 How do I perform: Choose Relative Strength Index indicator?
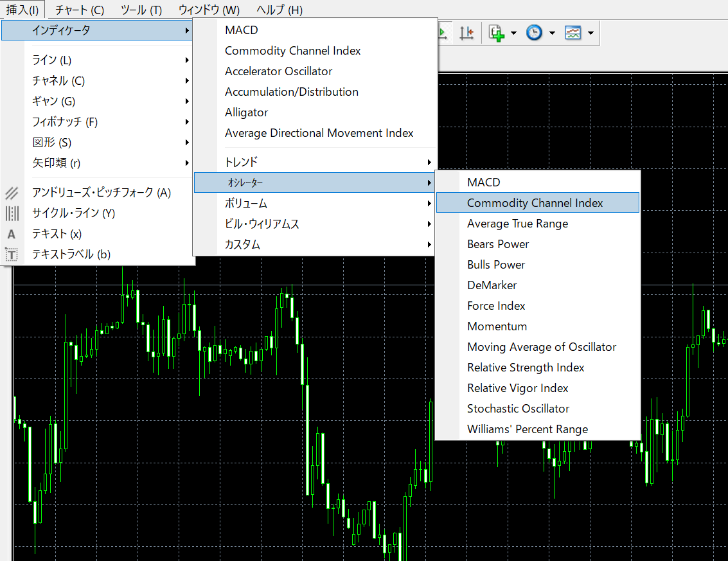point(538,368)
